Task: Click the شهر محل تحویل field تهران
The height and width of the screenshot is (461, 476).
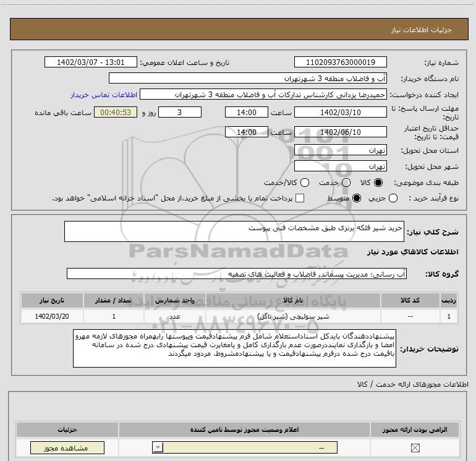Action: pyautogui.click(x=340, y=166)
